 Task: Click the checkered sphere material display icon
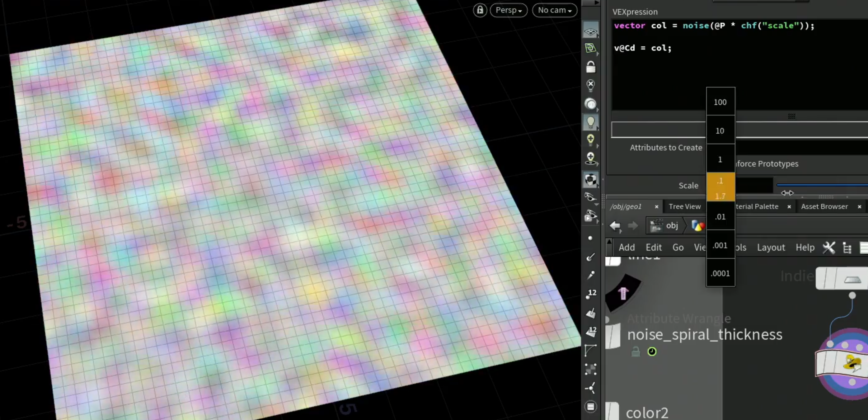pos(590,179)
